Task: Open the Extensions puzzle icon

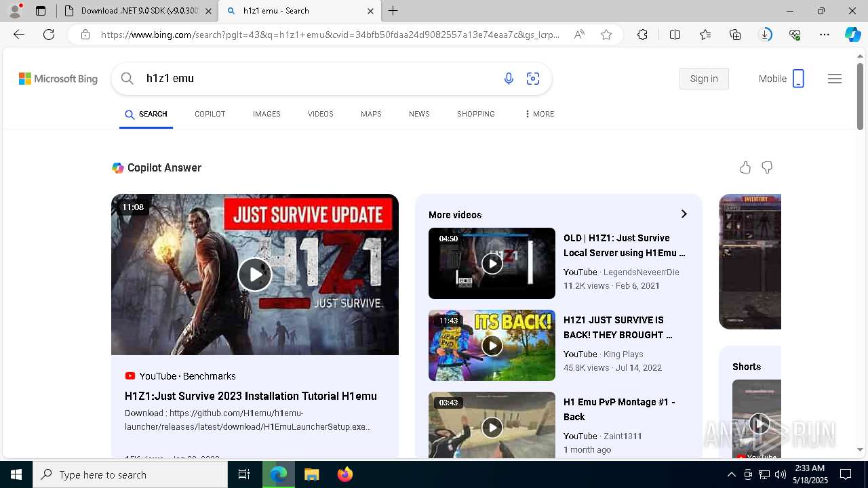Action: tap(642, 35)
